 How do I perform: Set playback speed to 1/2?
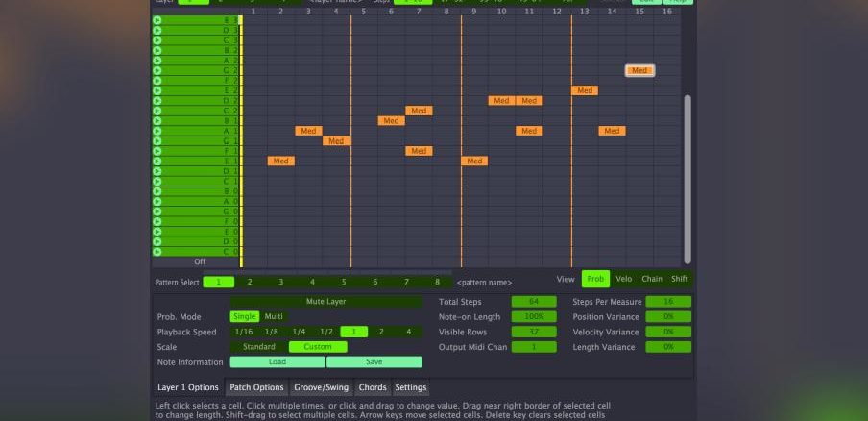click(x=326, y=332)
